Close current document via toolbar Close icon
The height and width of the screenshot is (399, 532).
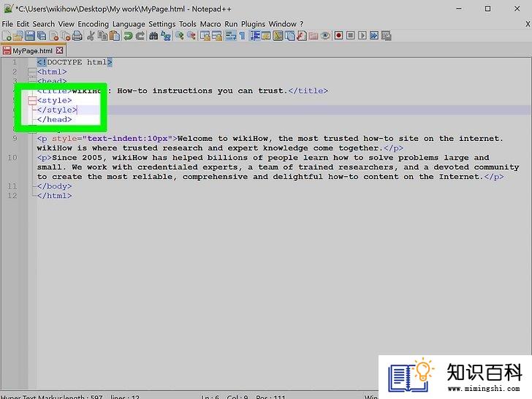54,36
